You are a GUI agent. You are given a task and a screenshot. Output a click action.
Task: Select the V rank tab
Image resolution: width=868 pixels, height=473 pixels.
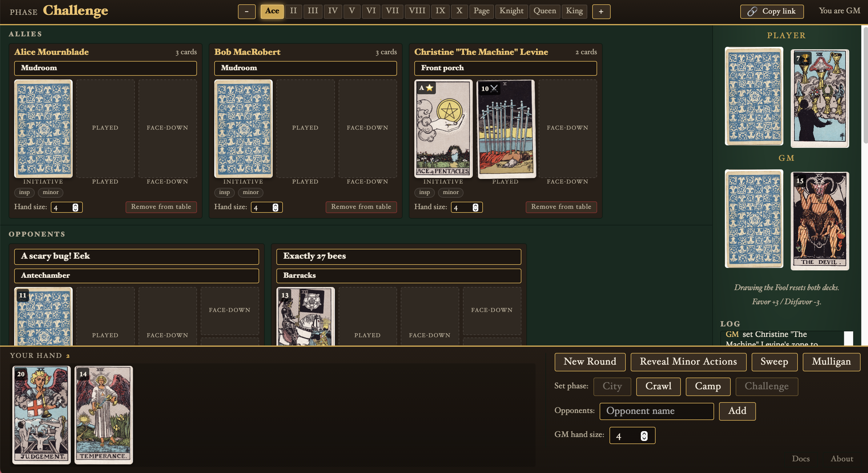352,11
